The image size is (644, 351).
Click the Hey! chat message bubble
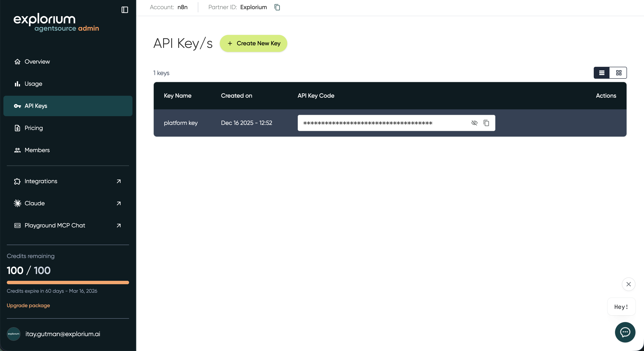coord(621,307)
